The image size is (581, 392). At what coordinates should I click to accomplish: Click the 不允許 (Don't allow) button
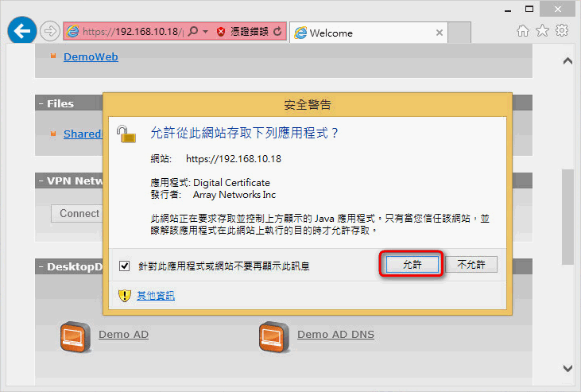point(471,265)
